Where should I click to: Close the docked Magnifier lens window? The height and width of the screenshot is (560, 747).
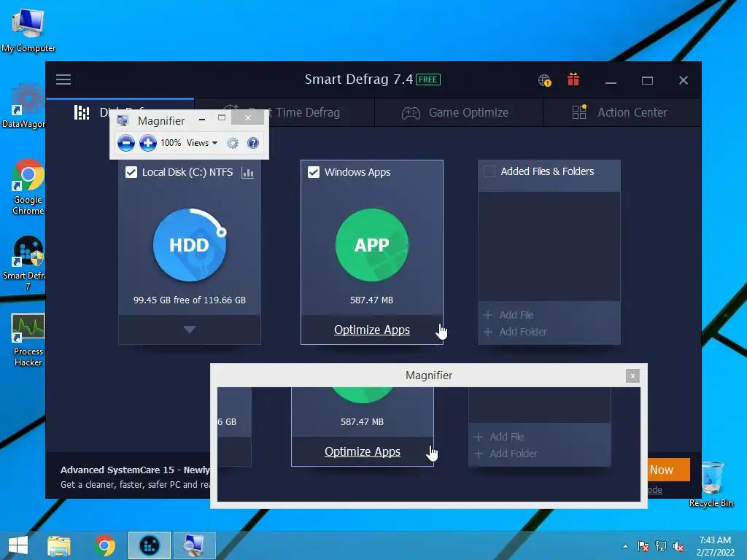click(632, 376)
